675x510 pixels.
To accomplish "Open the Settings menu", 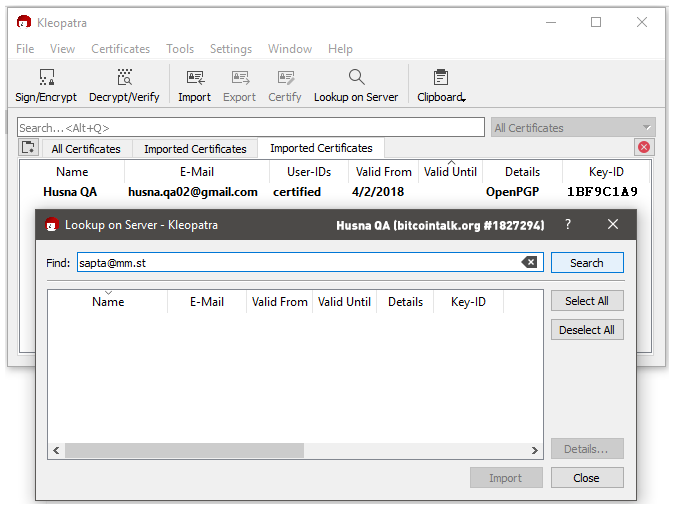I will click(231, 49).
